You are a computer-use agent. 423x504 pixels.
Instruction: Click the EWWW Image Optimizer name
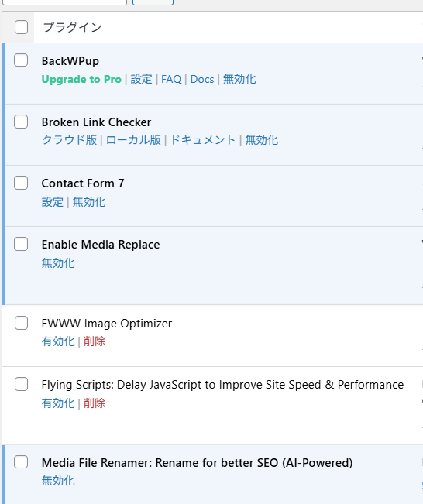(107, 324)
